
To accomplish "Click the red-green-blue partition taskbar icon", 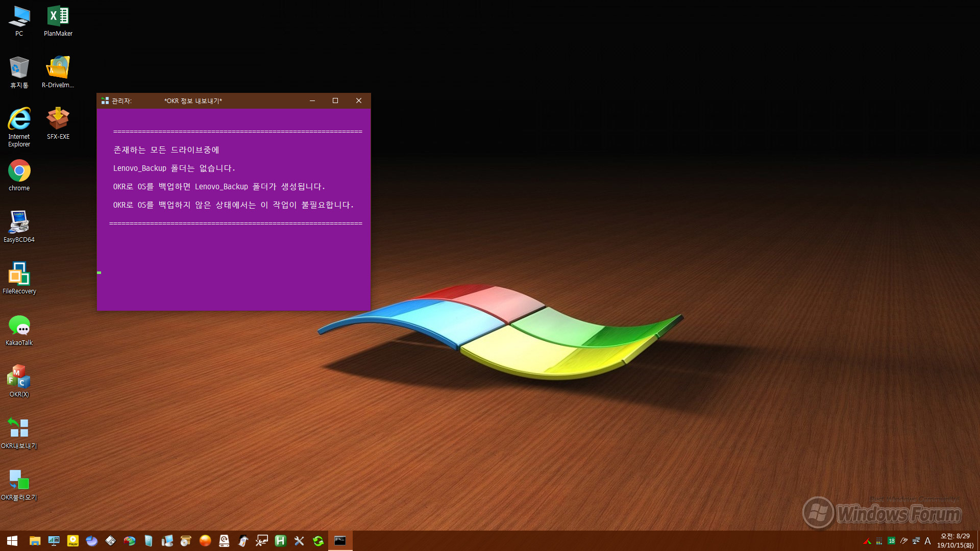I will pos(130,541).
